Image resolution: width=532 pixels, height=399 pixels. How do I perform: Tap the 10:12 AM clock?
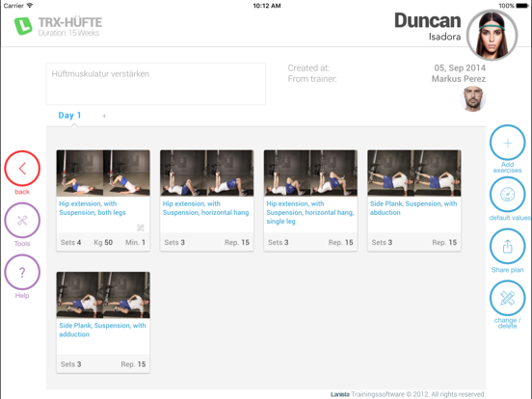pos(267,6)
